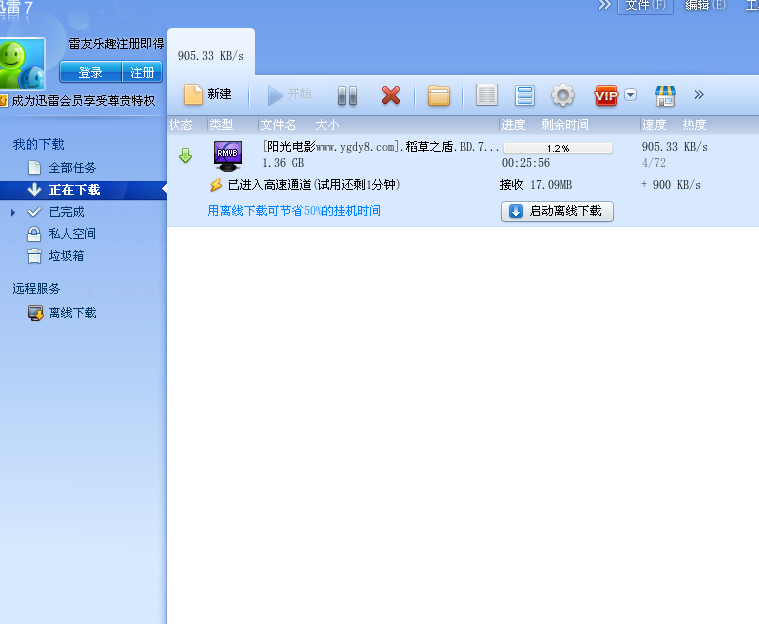This screenshot has width=759, height=624.
Task: Open the 编辑(E) menu
Action: pos(705,6)
